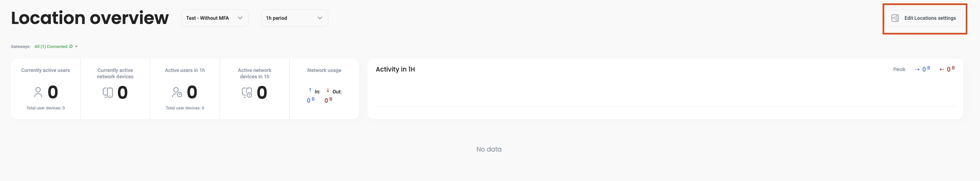Expand the Gateways connected list chevron
980x181 pixels.
point(76,47)
